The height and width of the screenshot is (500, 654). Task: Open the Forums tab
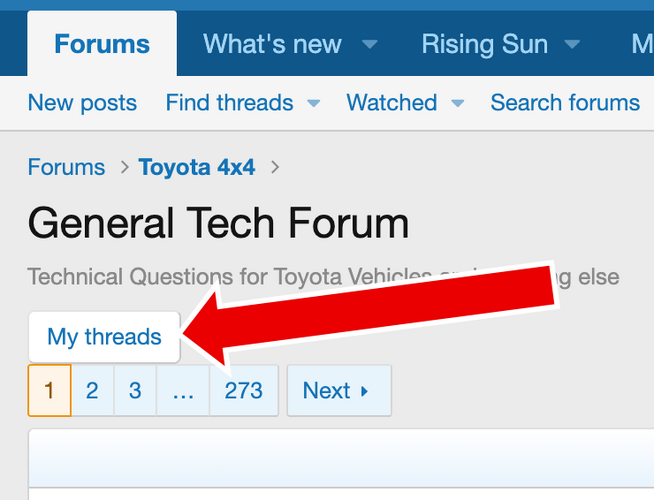coord(102,45)
